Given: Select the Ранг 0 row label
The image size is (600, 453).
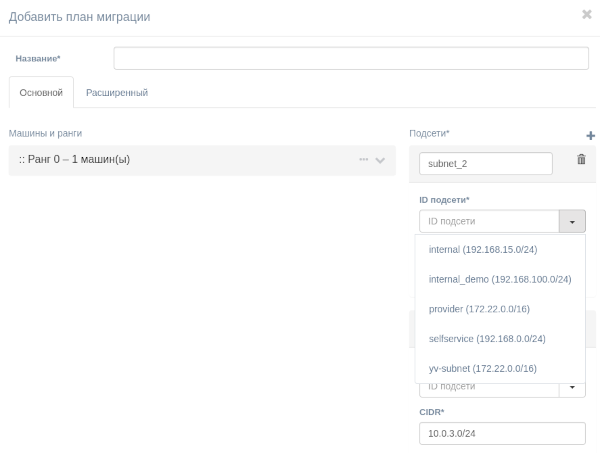Looking at the screenshot, I should point(75,159).
